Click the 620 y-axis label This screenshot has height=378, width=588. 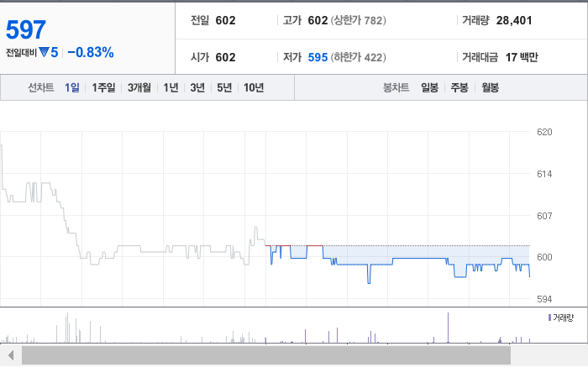544,132
